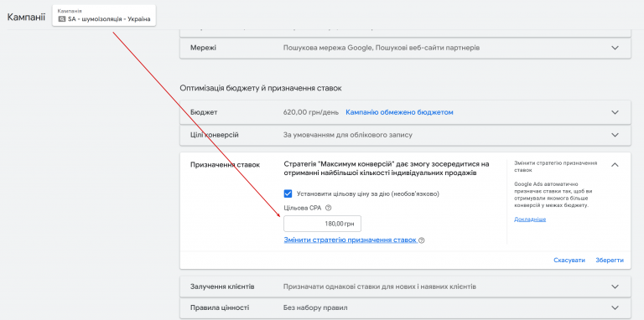Click the Докладніше link
Screen dimensions: 644x320
click(530, 219)
